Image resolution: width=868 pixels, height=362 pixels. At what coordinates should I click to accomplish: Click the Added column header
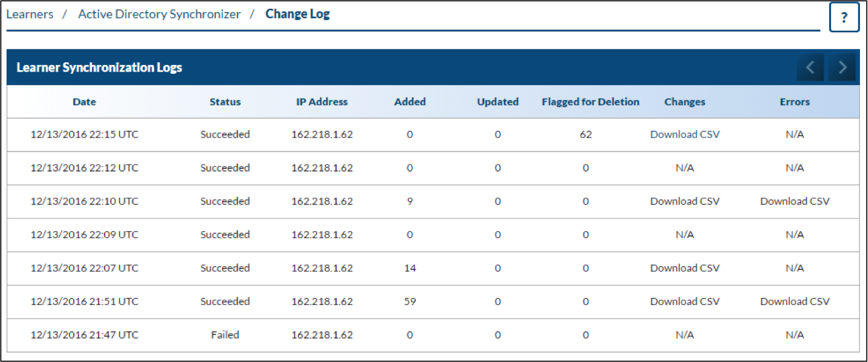pos(410,102)
